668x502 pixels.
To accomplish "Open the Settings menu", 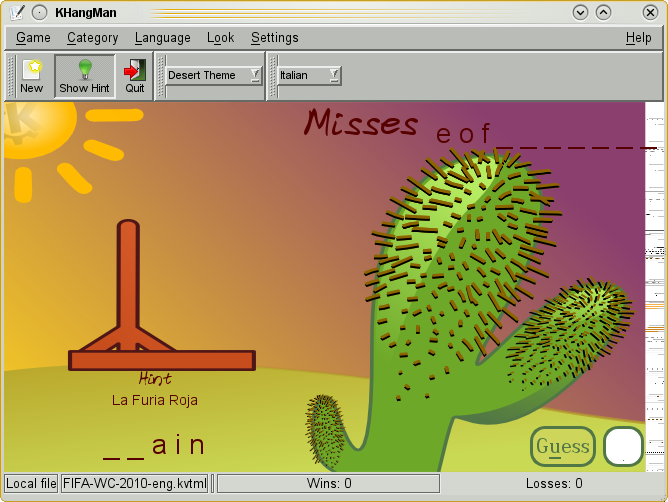I will (x=274, y=38).
